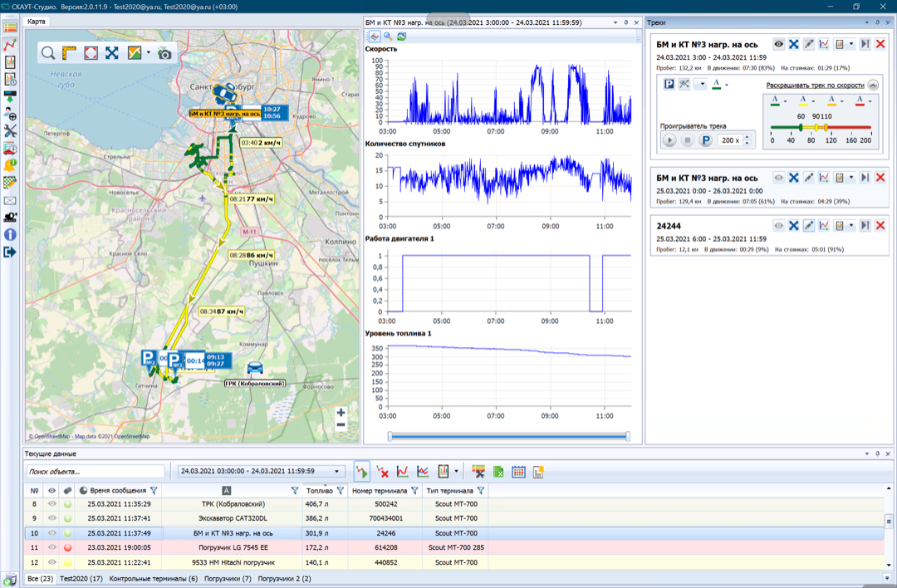The width and height of the screenshot is (897, 588).
Task: Click the map layer picture icon
Action: coord(135,53)
